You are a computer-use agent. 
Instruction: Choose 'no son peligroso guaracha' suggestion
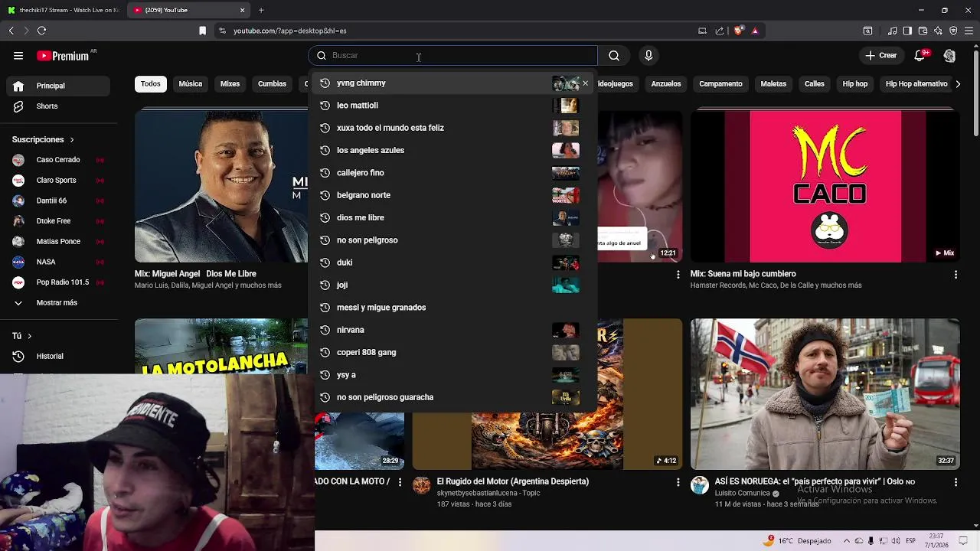(x=452, y=397)
